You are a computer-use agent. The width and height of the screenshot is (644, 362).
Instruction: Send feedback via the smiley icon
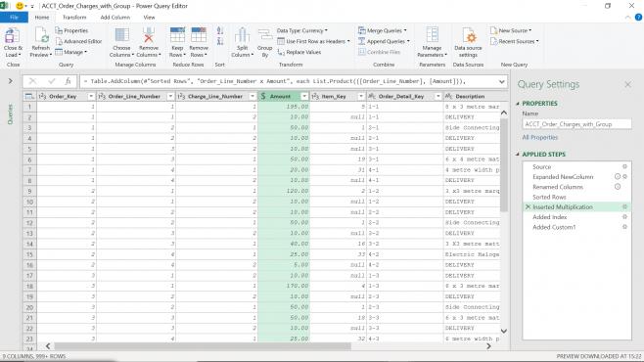(x=20, y=6)
